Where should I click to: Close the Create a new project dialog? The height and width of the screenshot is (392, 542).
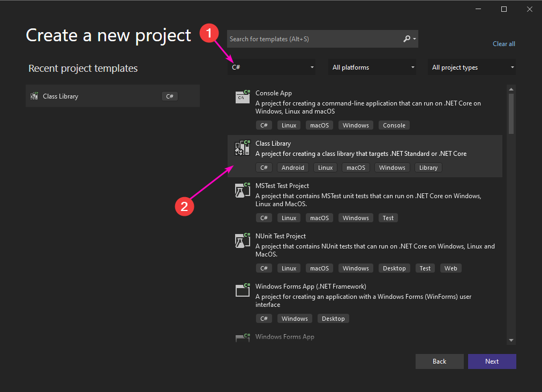pyautogui.click(x=530, y=9)
